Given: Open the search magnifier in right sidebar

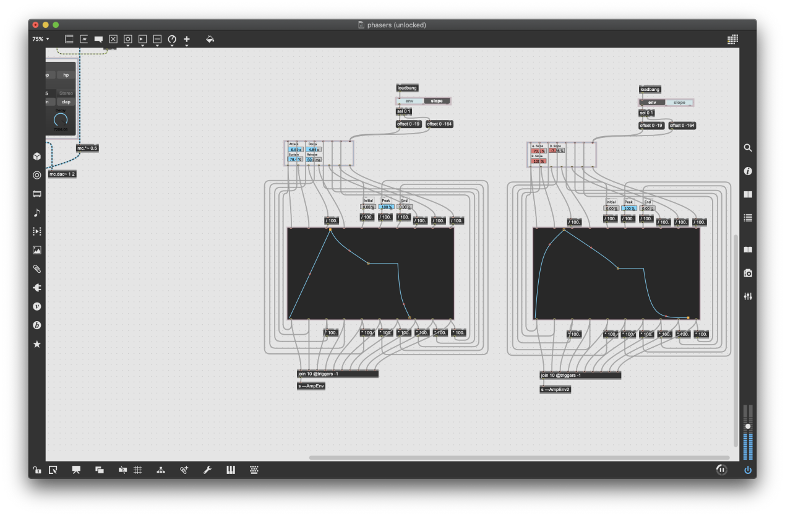Looking at the screenshot, I should coord(747,148).
